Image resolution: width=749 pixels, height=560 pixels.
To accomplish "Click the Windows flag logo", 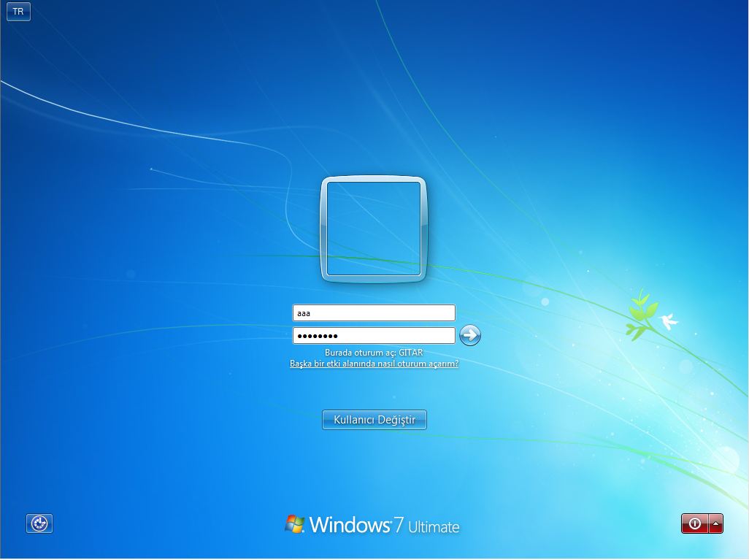I will click(295, 523).
